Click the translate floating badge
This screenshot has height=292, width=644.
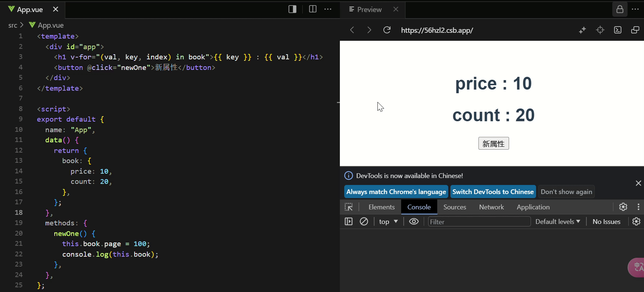tap(637, 267)
